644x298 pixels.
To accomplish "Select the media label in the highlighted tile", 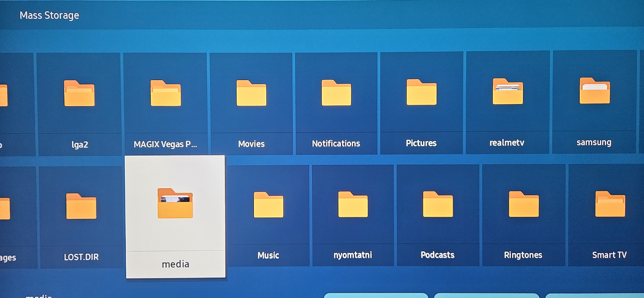I will [x=175, y=264].
